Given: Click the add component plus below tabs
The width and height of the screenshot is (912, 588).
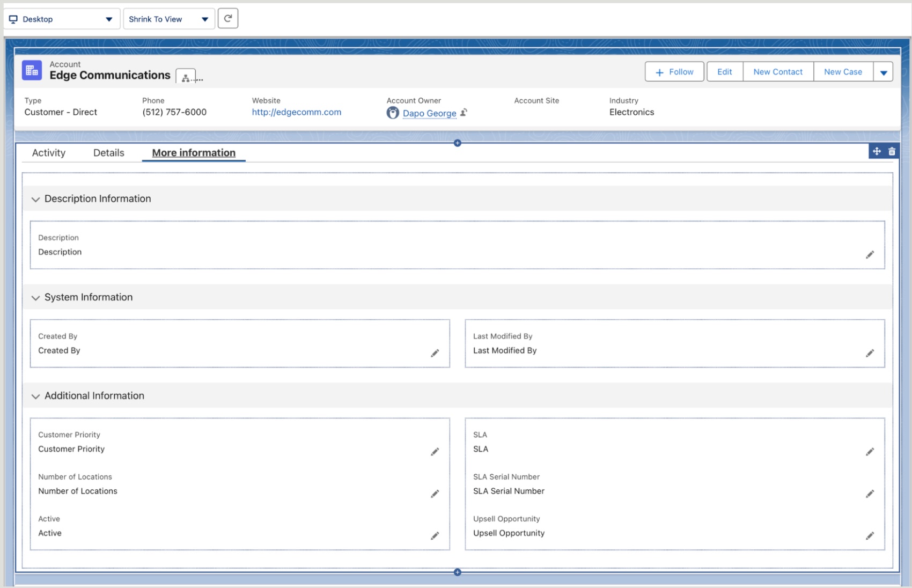Looking at the screenshot, I should (457, 572).
